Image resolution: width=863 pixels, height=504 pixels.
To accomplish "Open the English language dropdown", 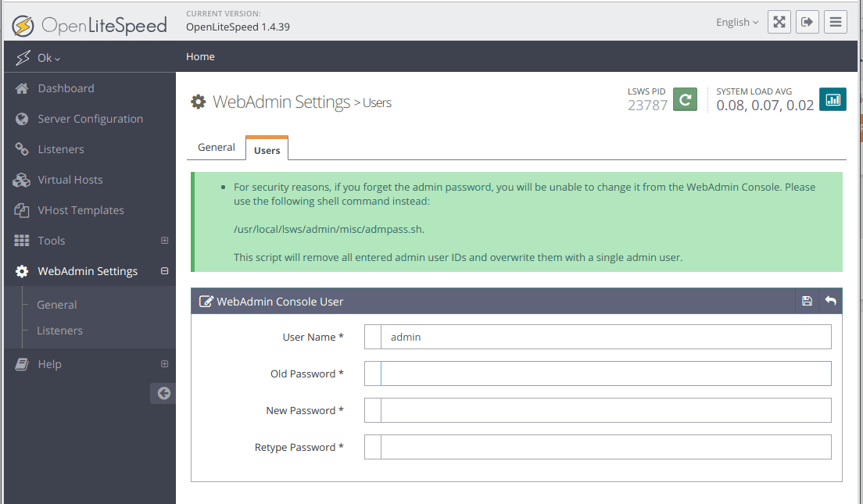I will click(x=737, y=22).
